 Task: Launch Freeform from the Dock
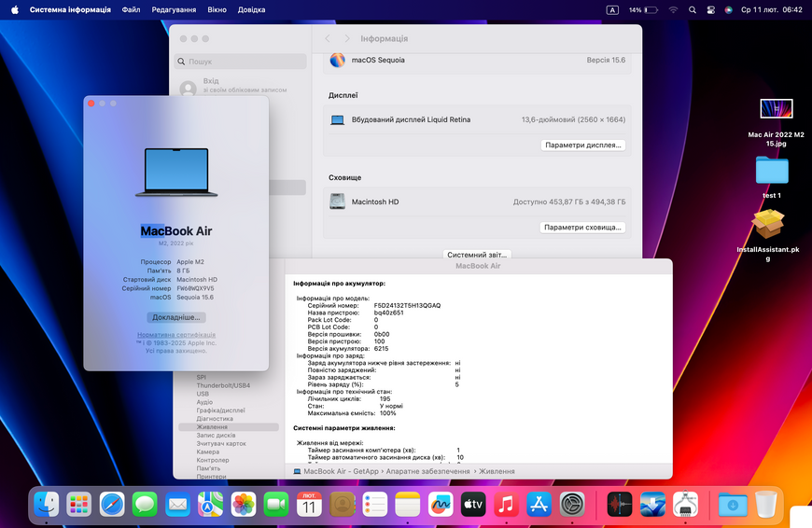pyautogui.click(x=441, y=504)
